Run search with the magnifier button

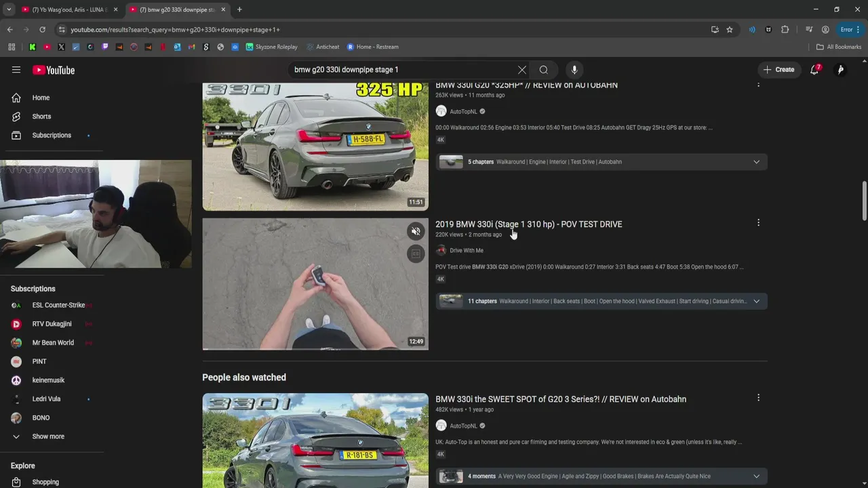click(544, 70)
